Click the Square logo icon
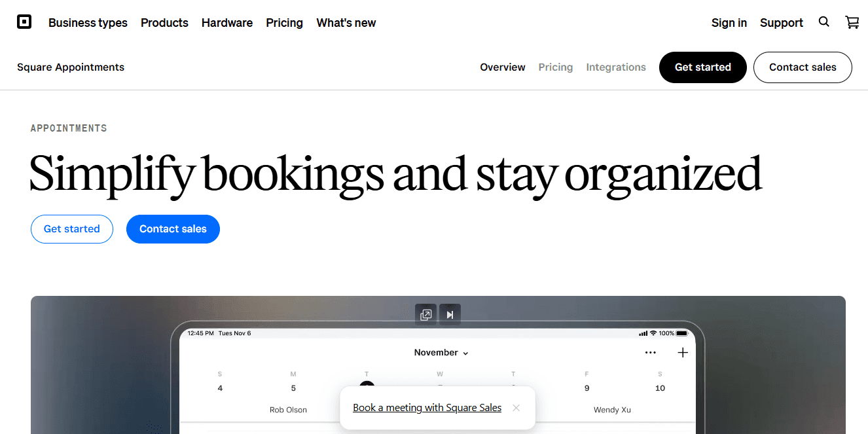 (x=24, y=22)
